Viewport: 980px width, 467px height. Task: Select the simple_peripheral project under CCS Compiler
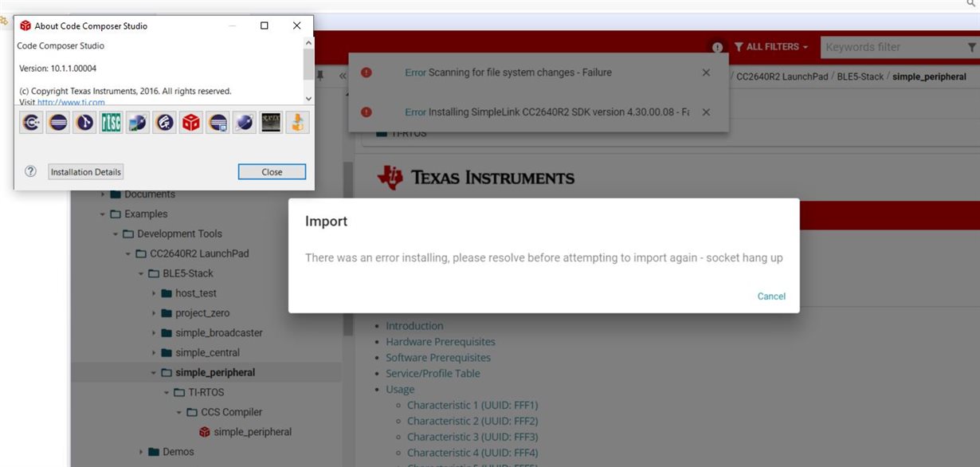(245, 432)
